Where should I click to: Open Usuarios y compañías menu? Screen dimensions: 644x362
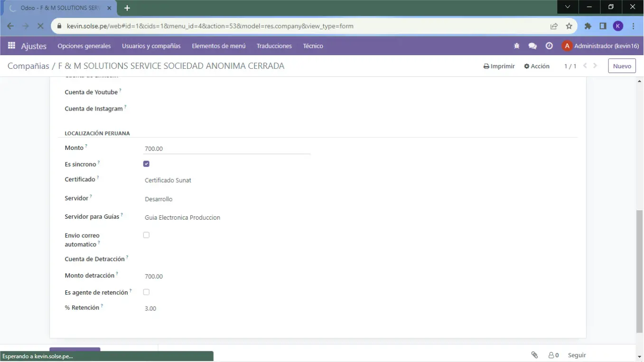151,46
